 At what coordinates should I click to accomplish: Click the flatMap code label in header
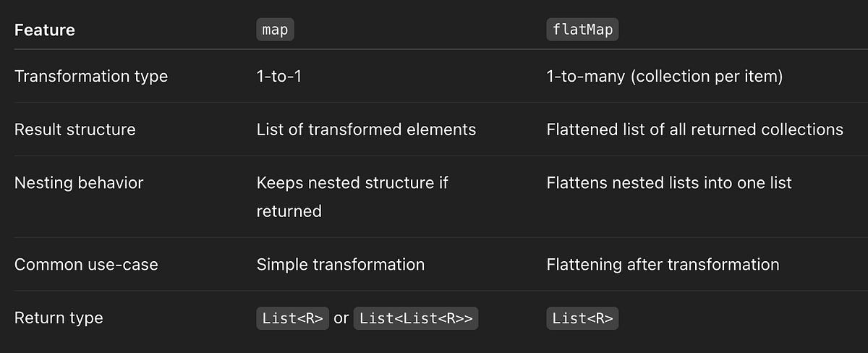coord(582,30)
